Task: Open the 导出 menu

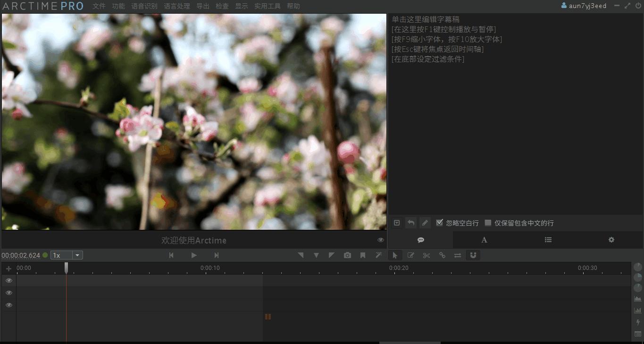Action: tap(202, 6)
